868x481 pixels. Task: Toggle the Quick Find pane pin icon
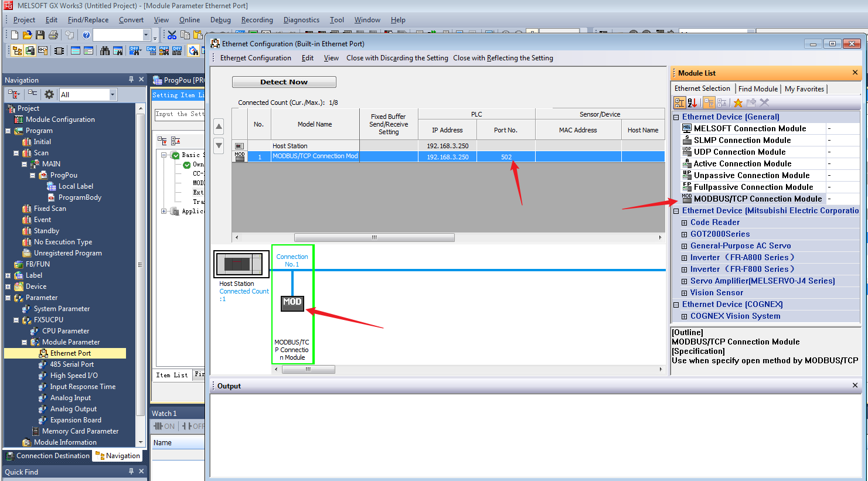tap(131, 472)
